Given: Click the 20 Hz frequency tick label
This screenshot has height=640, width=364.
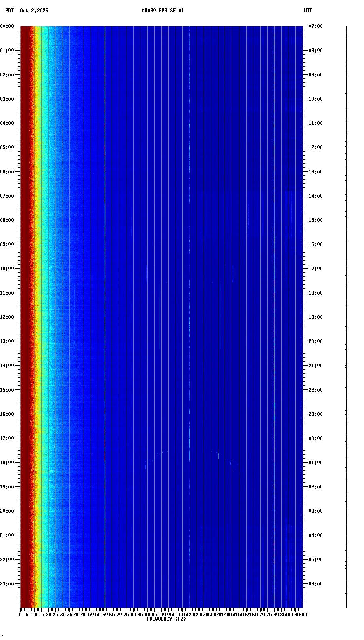Looking at the screenshot, I should pyautogui.click(x=48, y=615).
